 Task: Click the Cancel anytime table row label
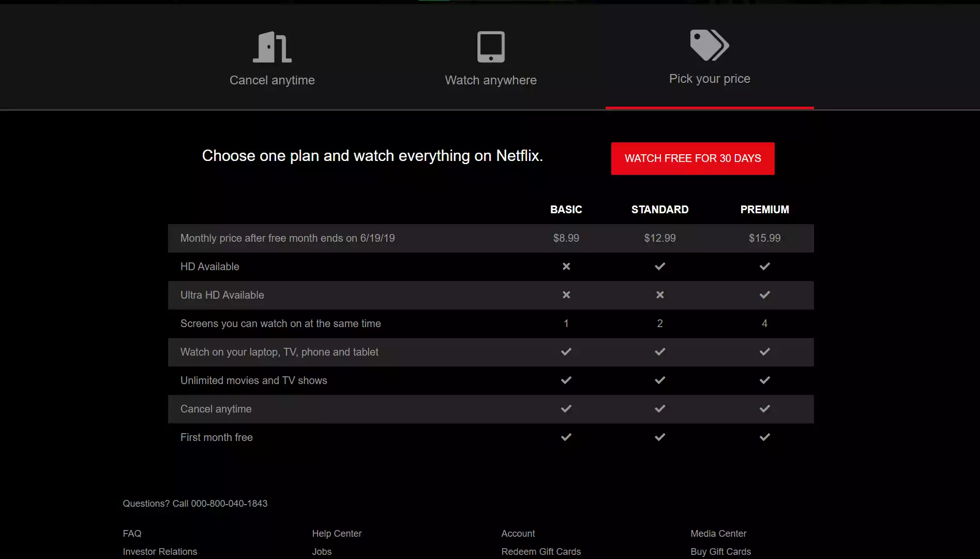point(216,409)
